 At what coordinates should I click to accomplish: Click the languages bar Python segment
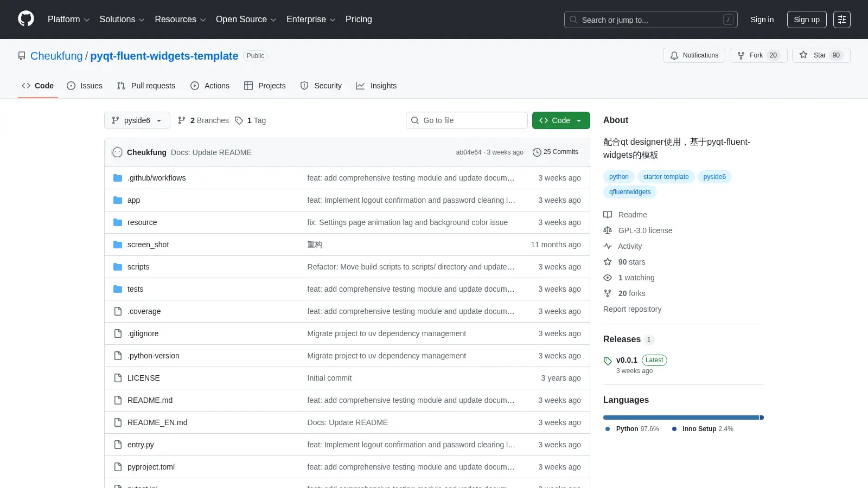681,418
